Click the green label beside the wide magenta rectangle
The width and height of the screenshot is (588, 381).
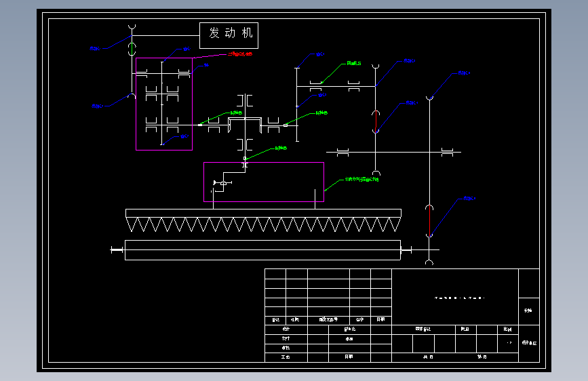pyautogui.click(x=361, y=179)
